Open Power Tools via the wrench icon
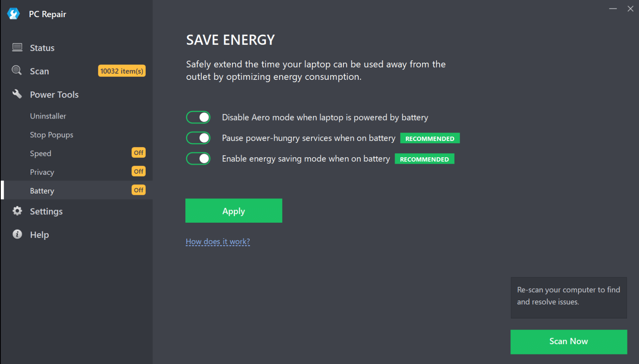Image resolution: width=639 pixels, height=364 pixels. pyautogui.click(x=17, y=94)
